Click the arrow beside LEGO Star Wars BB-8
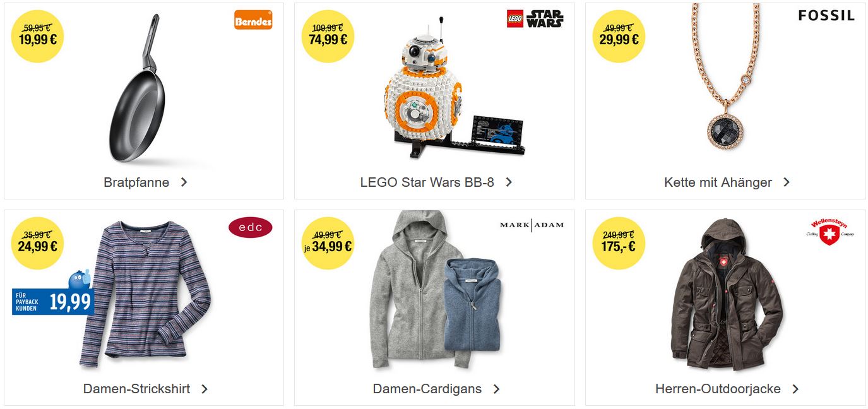This screenshot has width=868, height=409. 509,182
